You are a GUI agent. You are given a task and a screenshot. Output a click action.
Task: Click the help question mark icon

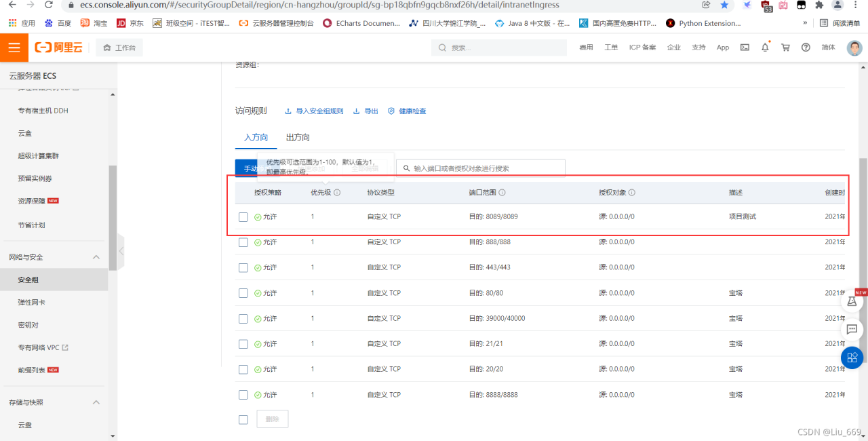click(x=806, y=47)
